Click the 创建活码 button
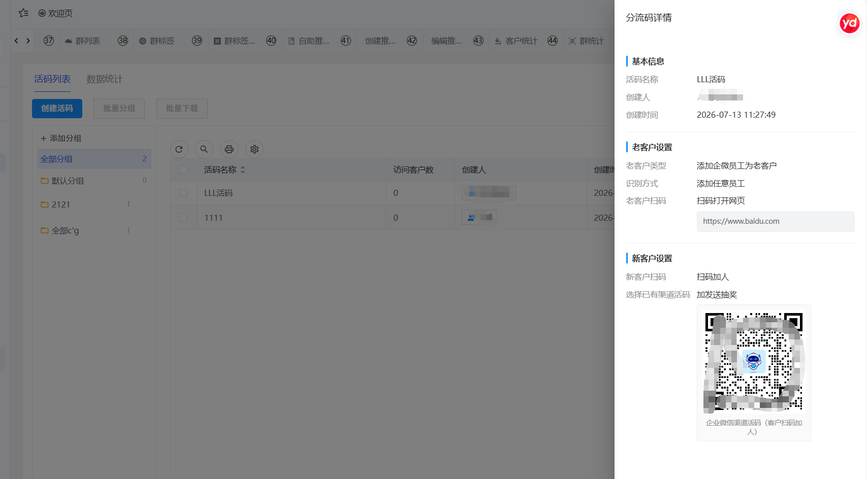Viewport: 868px width, 479px height. pyautogui.click(x=57, y=109)
